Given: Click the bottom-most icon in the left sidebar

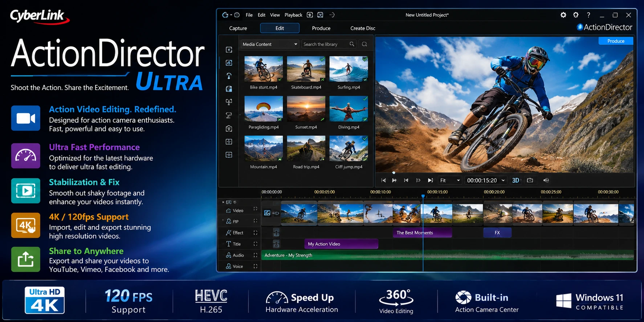Looking at the screenshot, I should pos(229,155).
